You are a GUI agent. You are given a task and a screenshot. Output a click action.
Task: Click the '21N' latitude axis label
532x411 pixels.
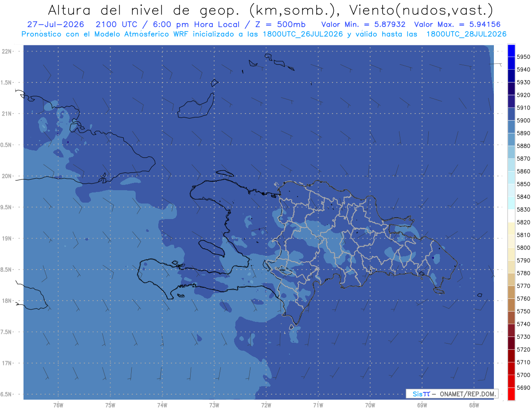tap(6, 114)
